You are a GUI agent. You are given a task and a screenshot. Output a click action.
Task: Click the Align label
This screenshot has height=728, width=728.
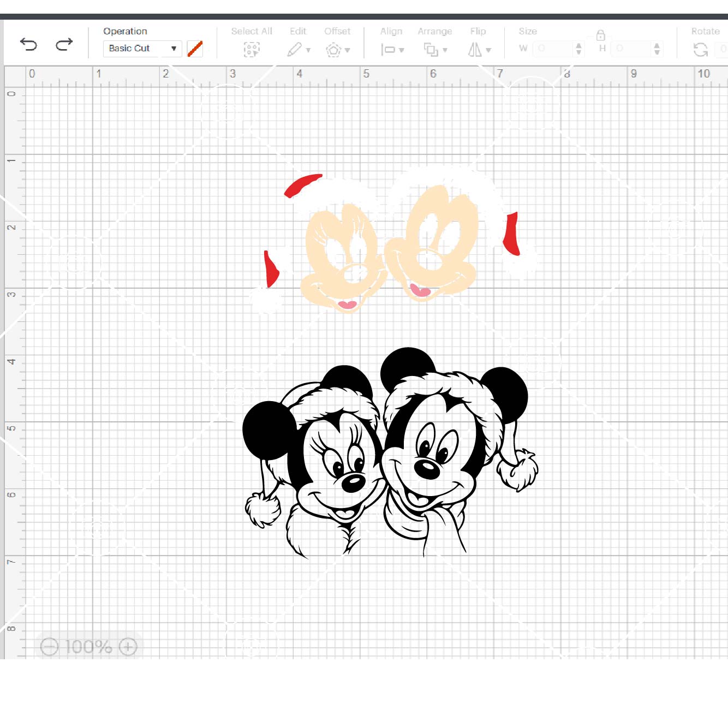tap(391, 31)
